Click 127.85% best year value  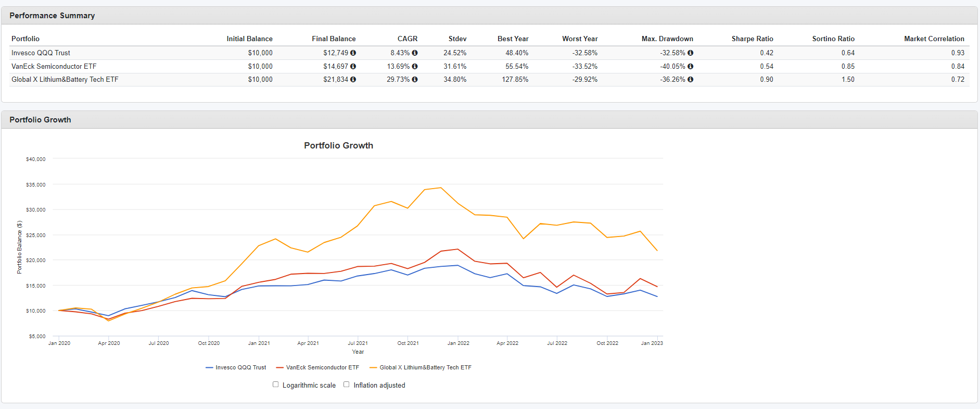click(x=515, y=80)
